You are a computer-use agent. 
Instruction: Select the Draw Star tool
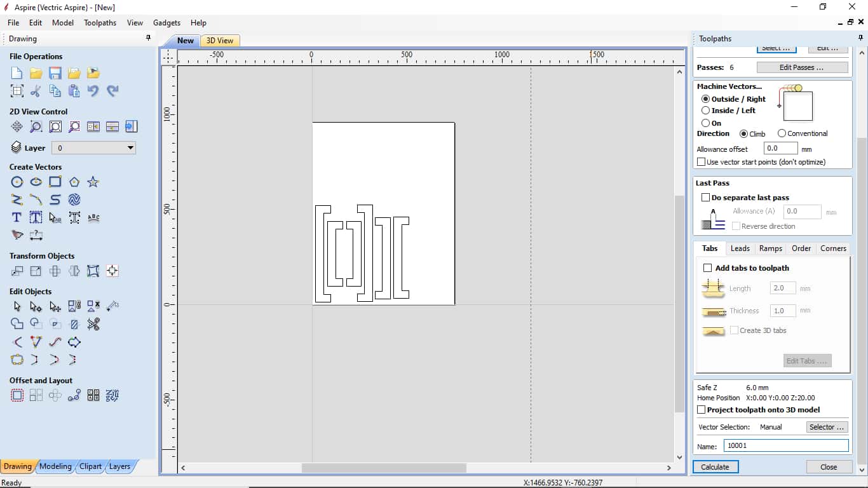tap(93, 182)
